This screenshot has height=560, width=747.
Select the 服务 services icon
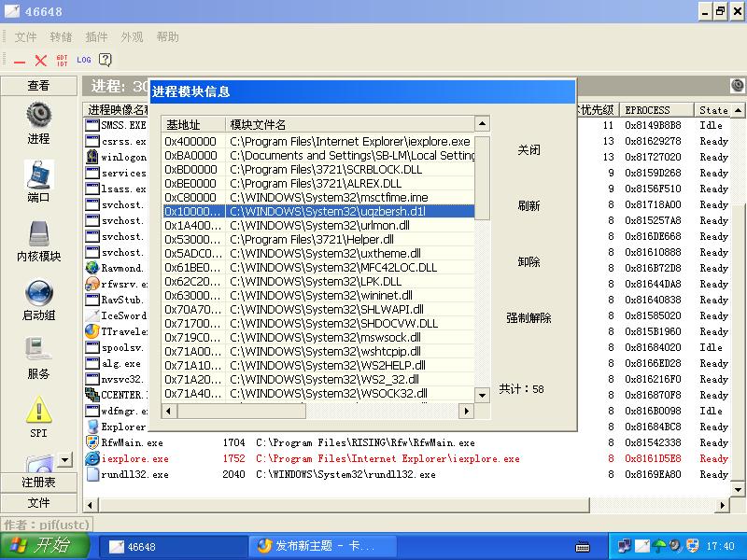pos(38,350)
